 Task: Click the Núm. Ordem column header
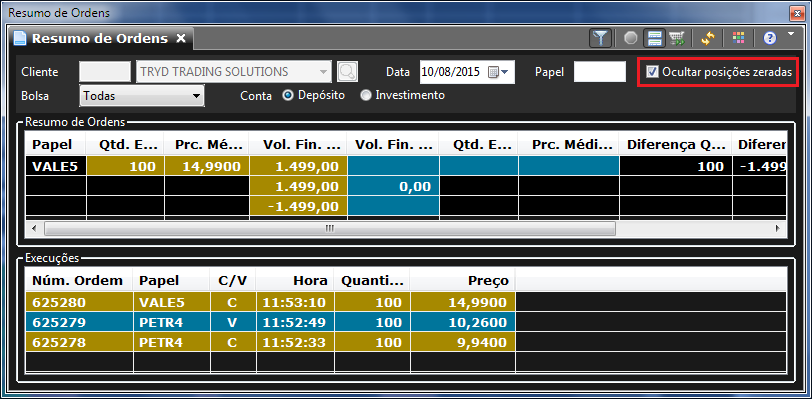79,280
